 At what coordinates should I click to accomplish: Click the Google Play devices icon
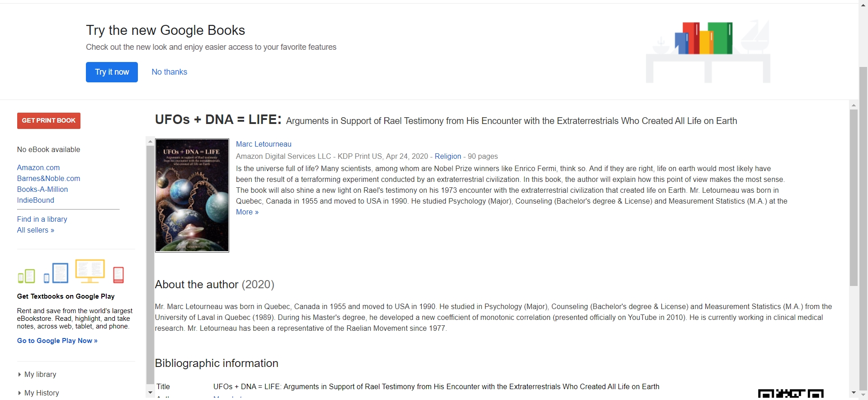[x=71, y=271]
